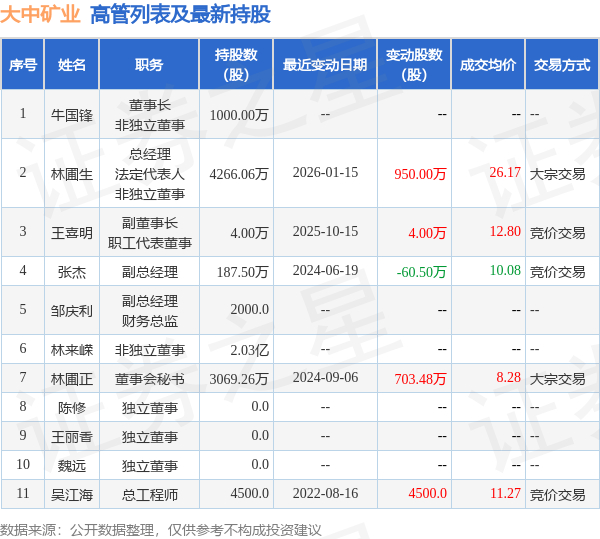The height and width of the screenshot is (539, 600).
Task: Click the holdings value 4266.06万
Action: [x=239, y=174]
